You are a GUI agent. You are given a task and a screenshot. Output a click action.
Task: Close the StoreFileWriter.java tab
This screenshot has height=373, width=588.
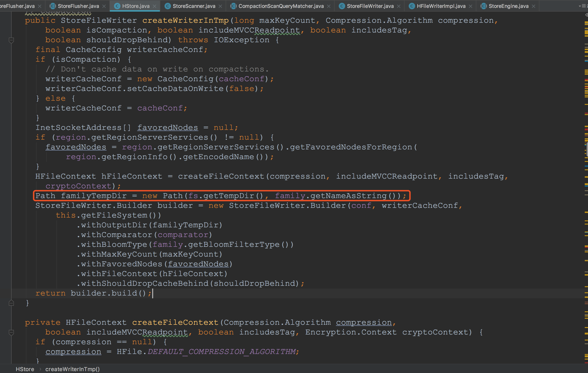[399, 6]
